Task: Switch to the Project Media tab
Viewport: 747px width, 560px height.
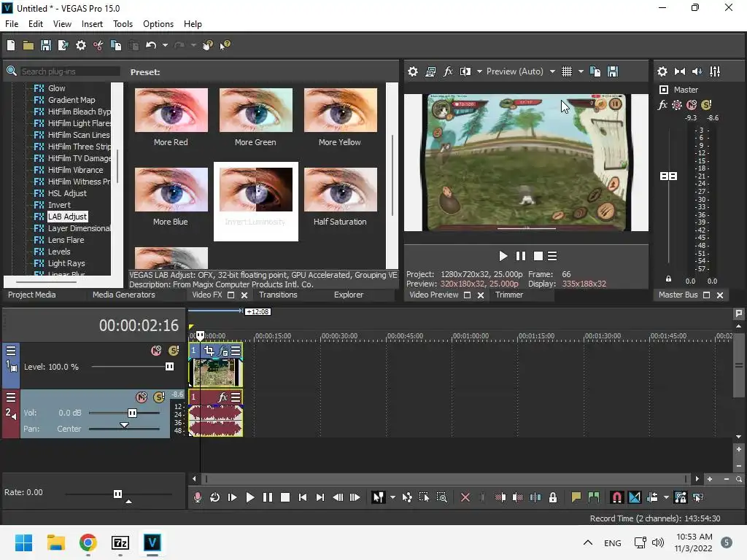Action: [x=32, y=295]
